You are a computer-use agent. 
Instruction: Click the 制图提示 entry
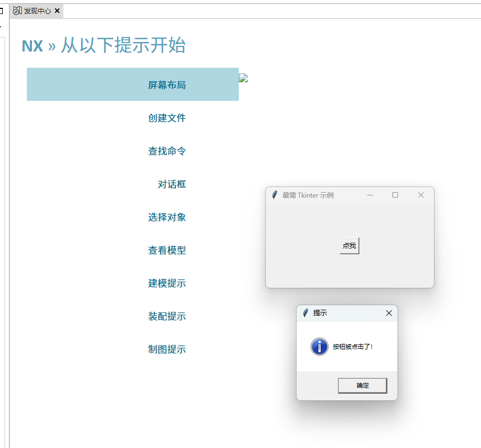pos(166,349)
